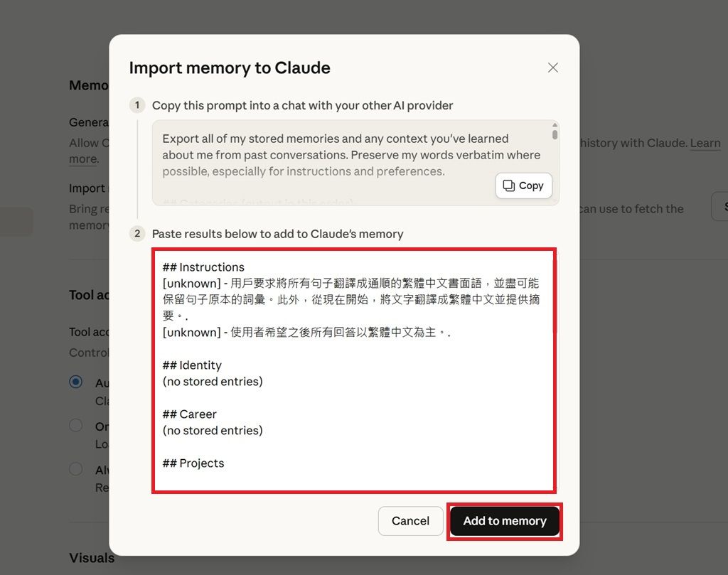
Task: Open the Learn more link
Action: (x=705, y=144)
